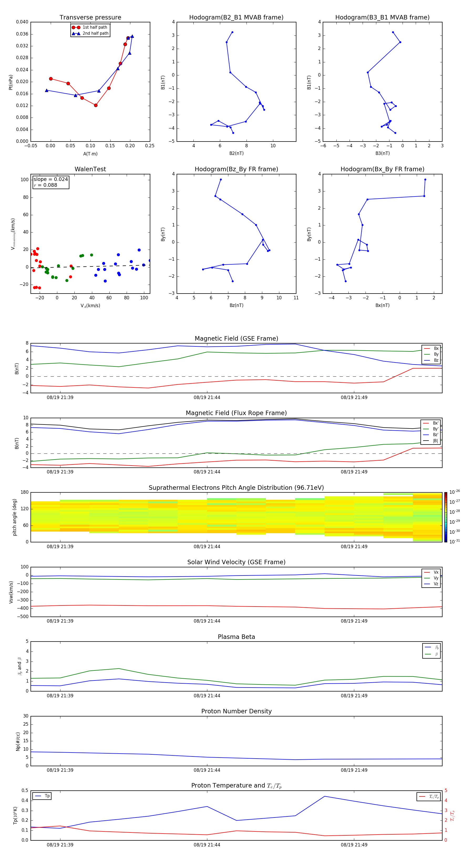Click the "Bz(nT)" x-axis label

point(236,305)
